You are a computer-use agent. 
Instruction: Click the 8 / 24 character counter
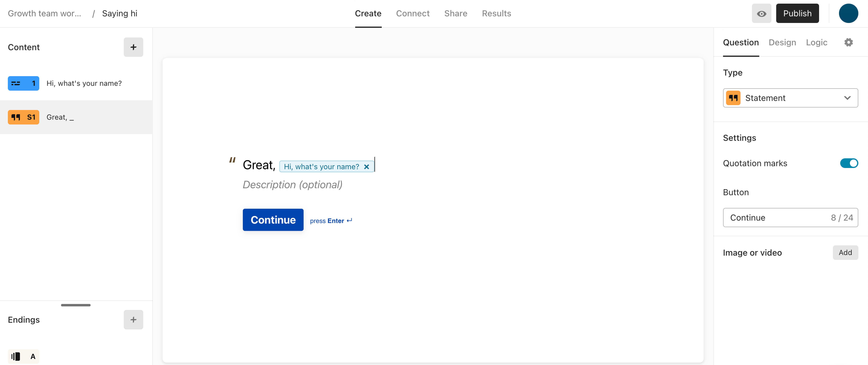[x=842, y=218]
